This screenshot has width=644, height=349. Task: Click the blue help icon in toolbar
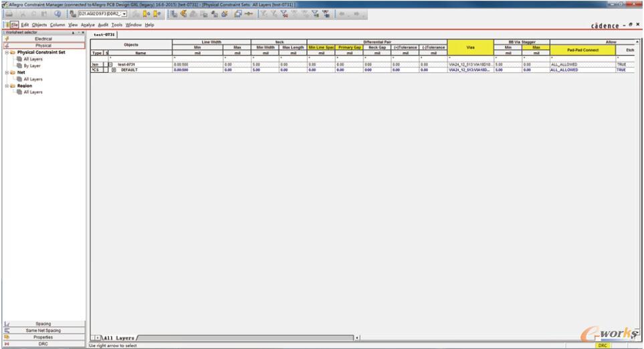(x=58, y=14)
